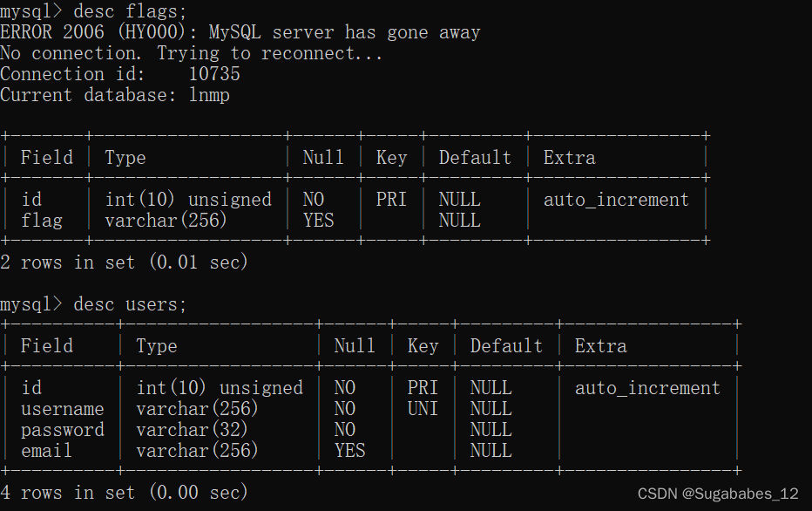812x511 pixels.
Task: Click the current database name lnmp
Action: click(209, 95)
